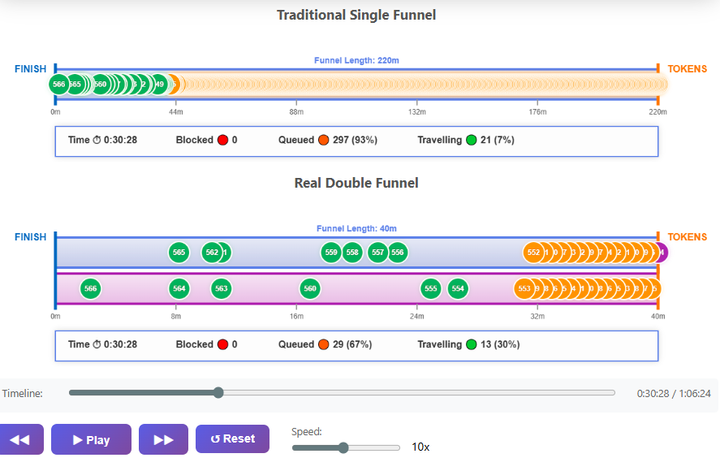
Task: Click green token 566 in single funnel
Action: [x=59, y=84]
